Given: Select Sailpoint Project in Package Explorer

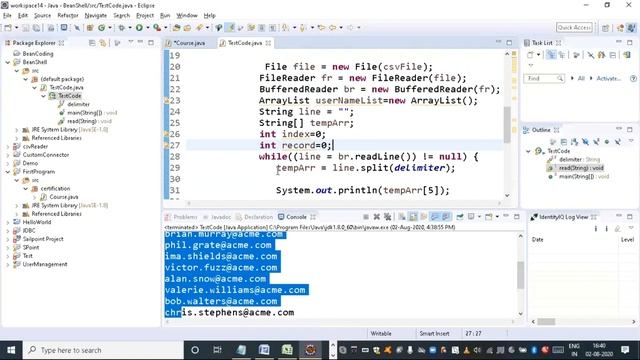Looking at the screenshot, I should [43, 239].
